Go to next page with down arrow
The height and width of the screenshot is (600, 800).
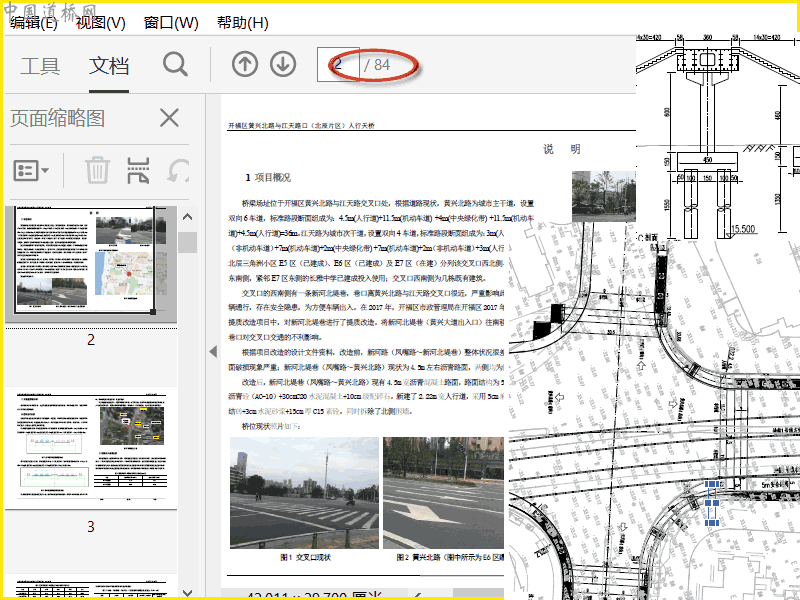tap(283, 65)
